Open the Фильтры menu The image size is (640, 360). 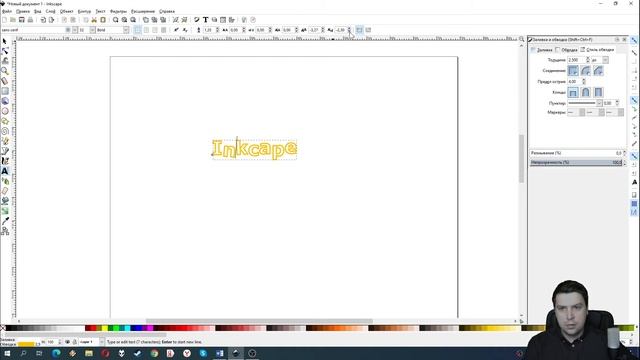pyautogui.click(x=118, y=11)
